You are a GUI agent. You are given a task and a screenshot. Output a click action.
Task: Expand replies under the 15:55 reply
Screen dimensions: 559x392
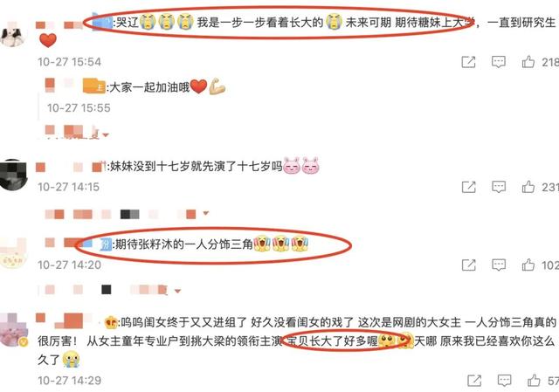point(77,132)
